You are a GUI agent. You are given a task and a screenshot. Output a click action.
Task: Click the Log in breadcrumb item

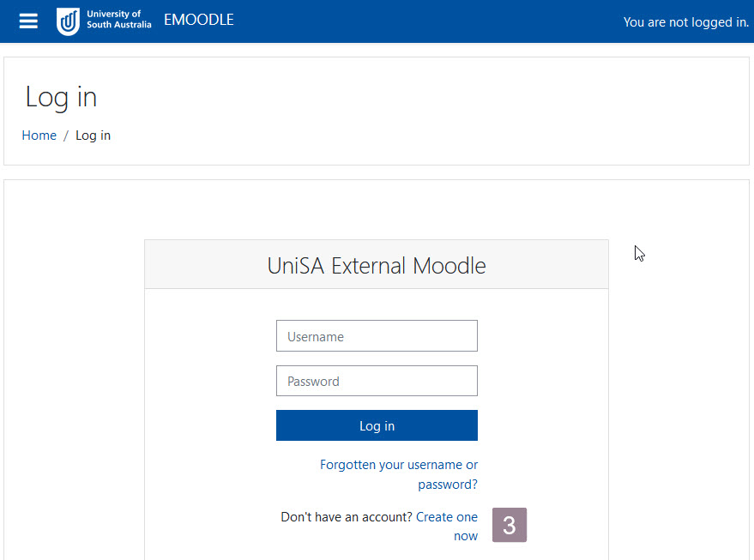point(93,135)
